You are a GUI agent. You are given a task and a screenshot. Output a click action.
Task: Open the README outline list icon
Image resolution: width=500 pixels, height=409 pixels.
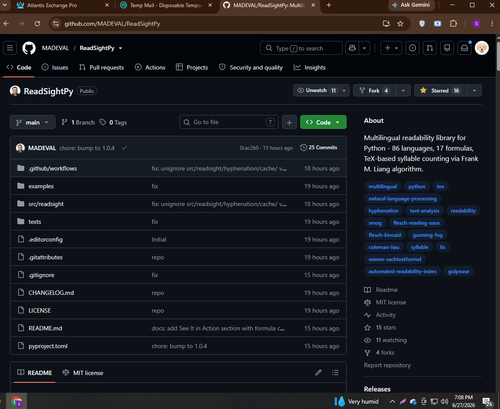335,372
